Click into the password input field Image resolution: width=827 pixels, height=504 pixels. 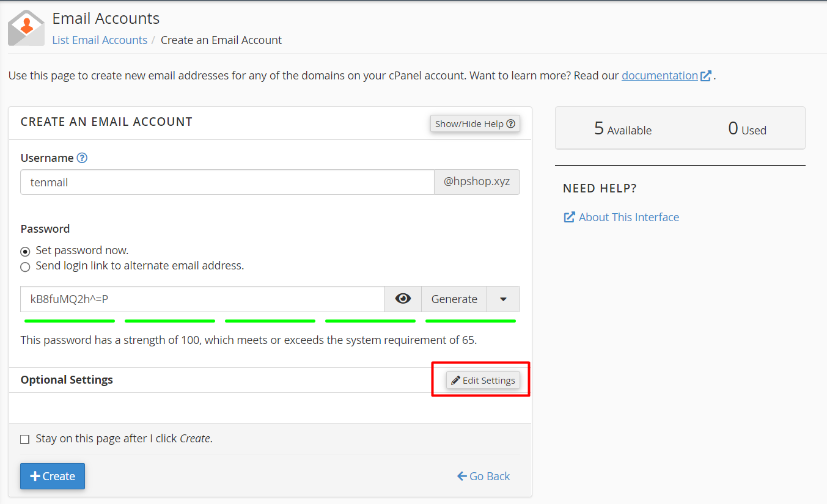coord(202,299)
